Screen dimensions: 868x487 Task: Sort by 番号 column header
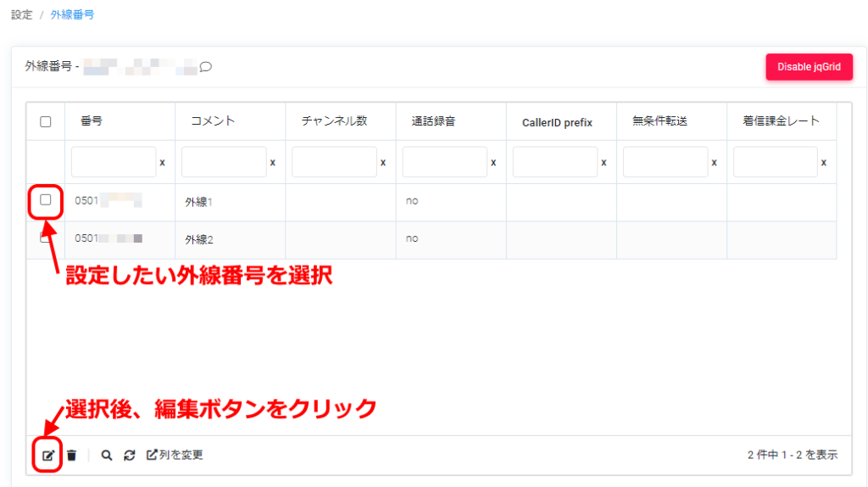pyautogui.click(x=91, y=121)
